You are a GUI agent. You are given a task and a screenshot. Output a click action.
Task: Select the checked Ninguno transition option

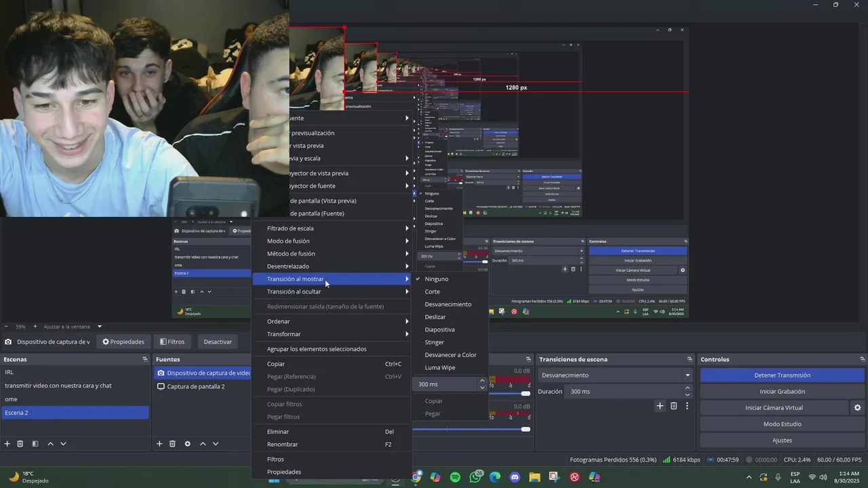click(x=450, y=279)
